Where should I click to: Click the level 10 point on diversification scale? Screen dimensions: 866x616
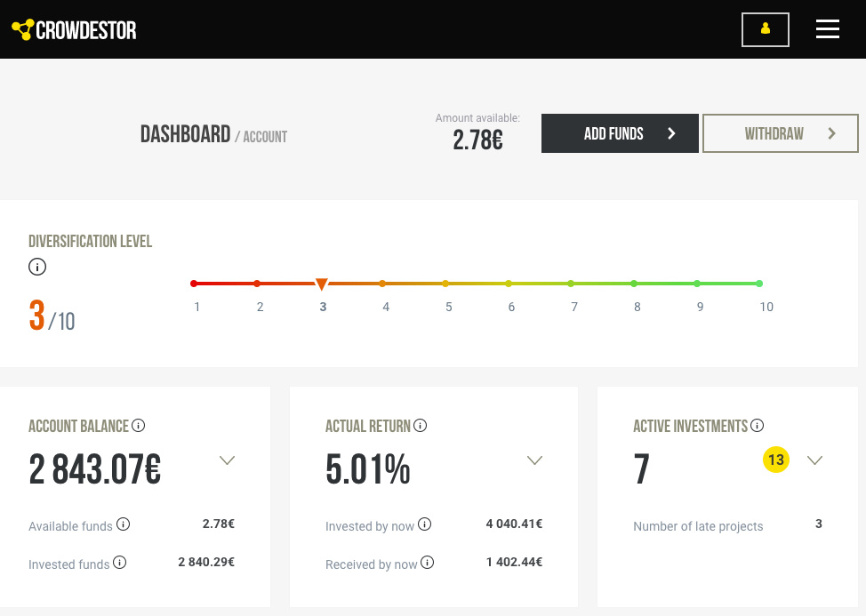pos(759,284)
